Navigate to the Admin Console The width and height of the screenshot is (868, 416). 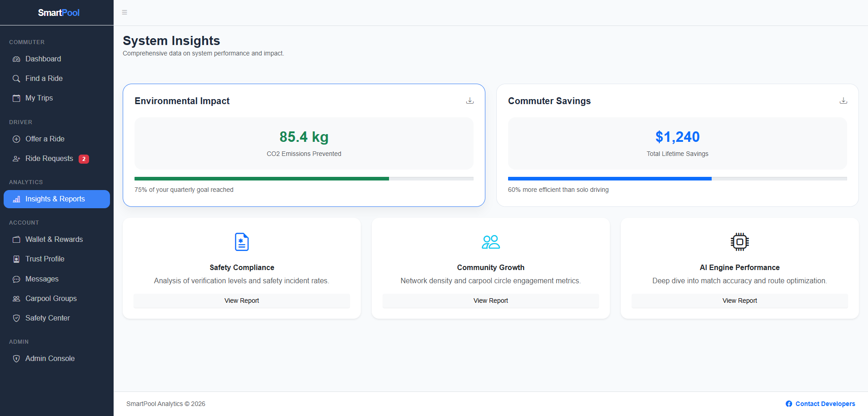tap(50, 358)
